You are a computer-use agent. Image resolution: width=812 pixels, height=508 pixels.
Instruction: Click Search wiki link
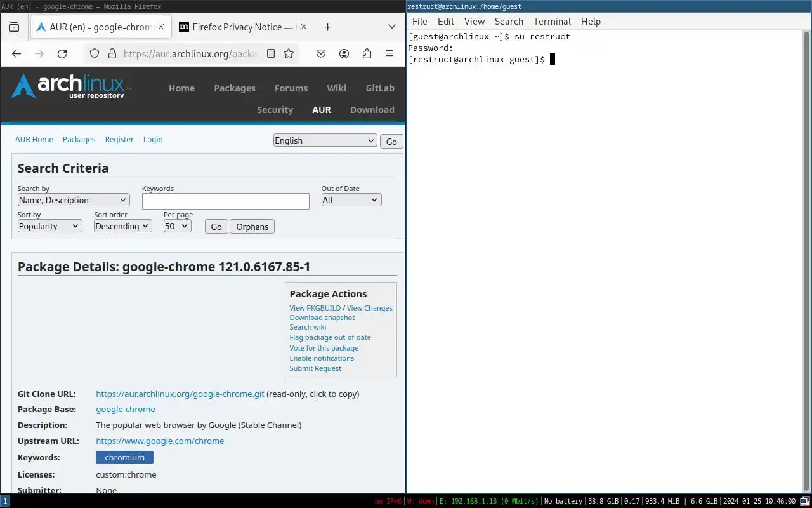pos(308,327)
